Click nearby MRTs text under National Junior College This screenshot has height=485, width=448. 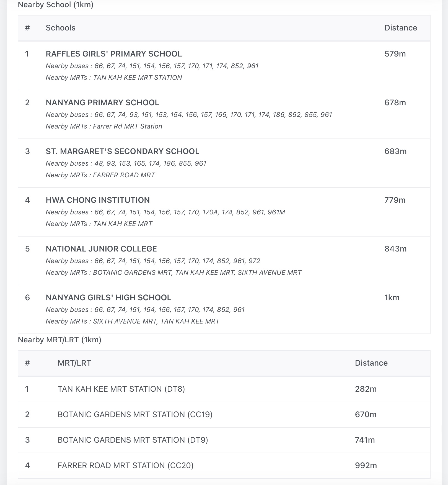[x=173, y=273]
